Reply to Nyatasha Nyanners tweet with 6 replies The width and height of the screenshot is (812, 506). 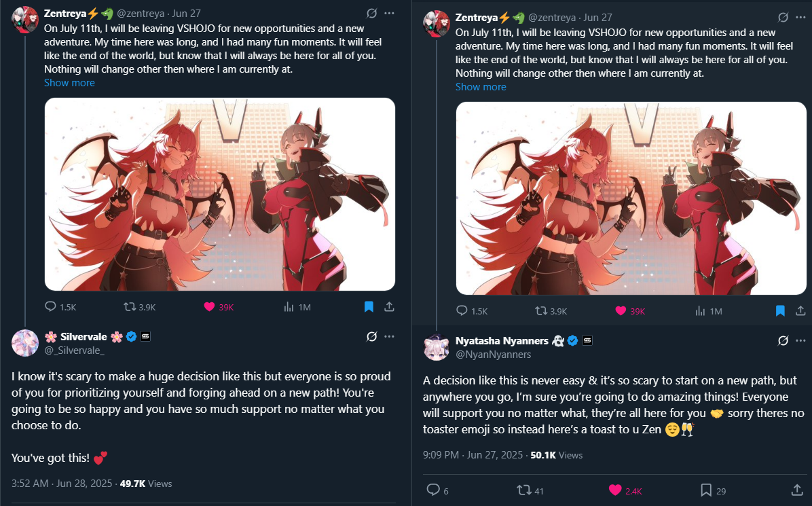pyautogui.click(x=433, y=490)
